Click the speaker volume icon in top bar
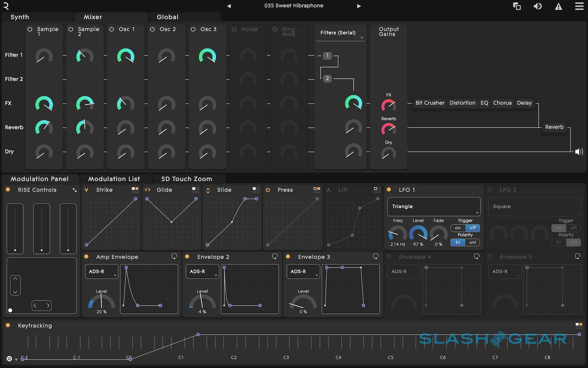This screenshot has width=588, height=368. [538, 6]
